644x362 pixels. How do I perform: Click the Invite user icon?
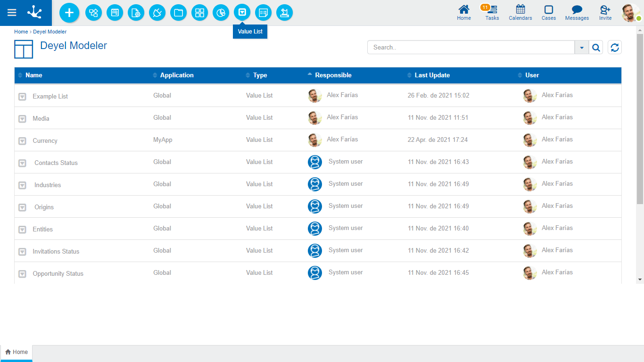pos(605,13)
